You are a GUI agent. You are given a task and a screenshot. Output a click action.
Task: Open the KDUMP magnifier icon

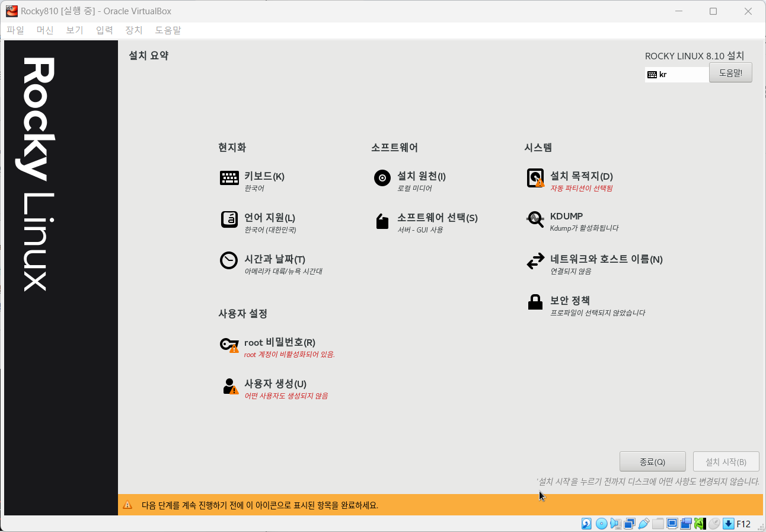click(x=535, y=219)
